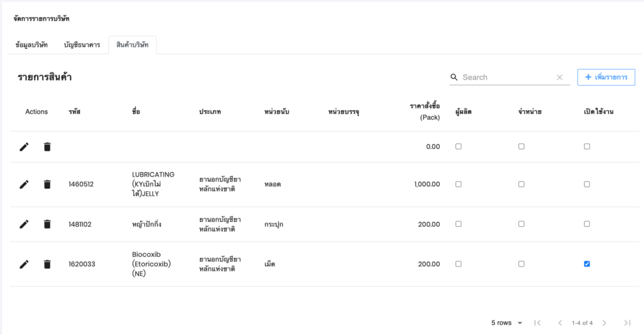This screenshot has height=335, width=644.
Task: Open the บัญชีธนาคาร tab
Action: (82, 45)
